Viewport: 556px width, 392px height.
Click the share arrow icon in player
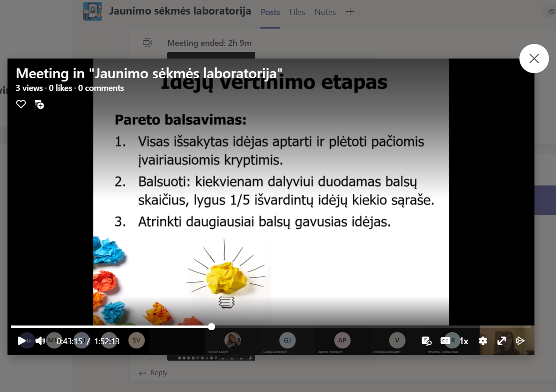(x=520, y=340)
